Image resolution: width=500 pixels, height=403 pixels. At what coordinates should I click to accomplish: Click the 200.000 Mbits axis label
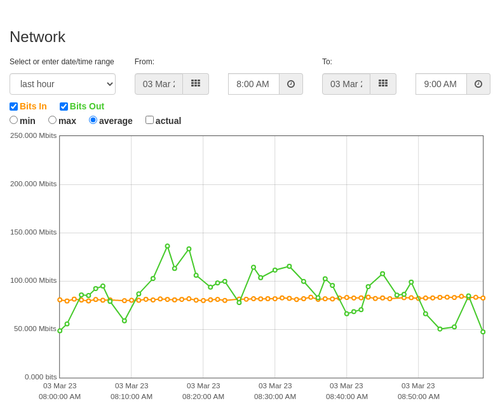(33, 184)
